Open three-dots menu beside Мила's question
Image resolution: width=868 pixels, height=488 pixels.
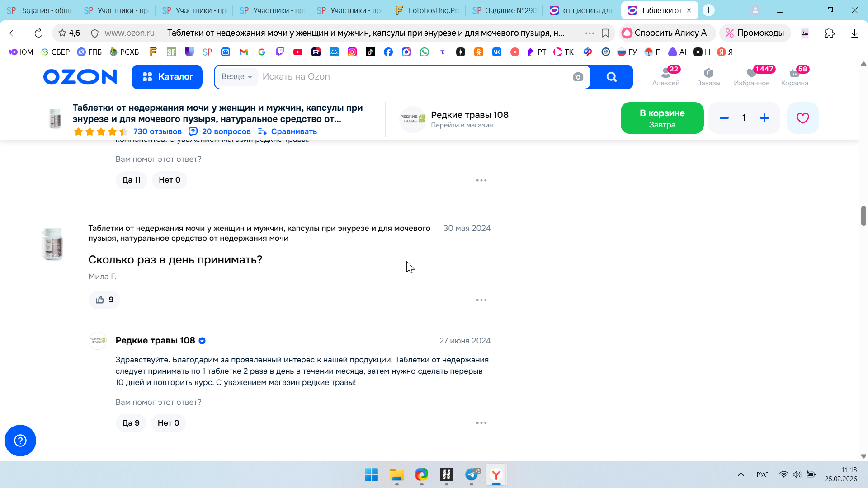click(x=481, y=300)
